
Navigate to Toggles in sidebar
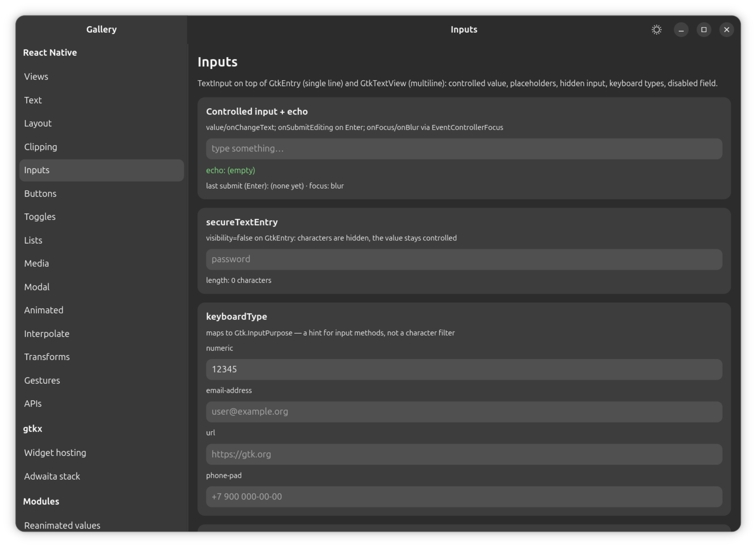click(102, 217)
